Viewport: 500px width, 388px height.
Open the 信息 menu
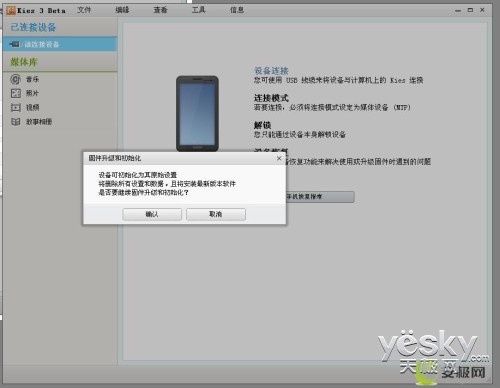237,10
